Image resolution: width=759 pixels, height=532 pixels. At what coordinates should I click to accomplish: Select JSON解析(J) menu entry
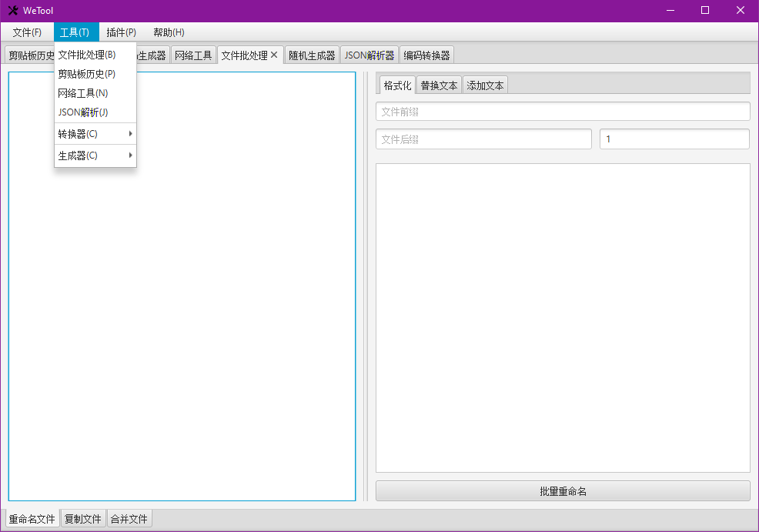(x=95, y=112)
